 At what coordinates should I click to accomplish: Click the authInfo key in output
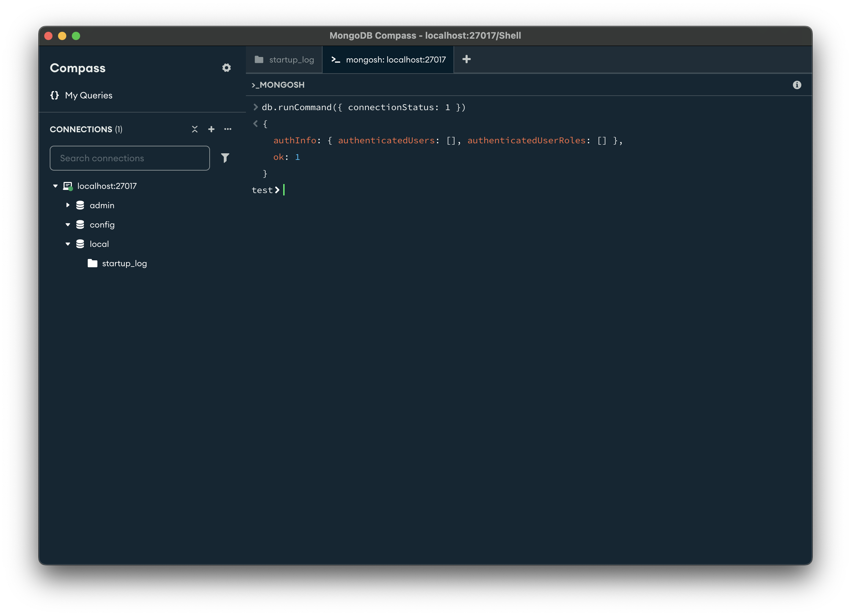tap(295, 141)
